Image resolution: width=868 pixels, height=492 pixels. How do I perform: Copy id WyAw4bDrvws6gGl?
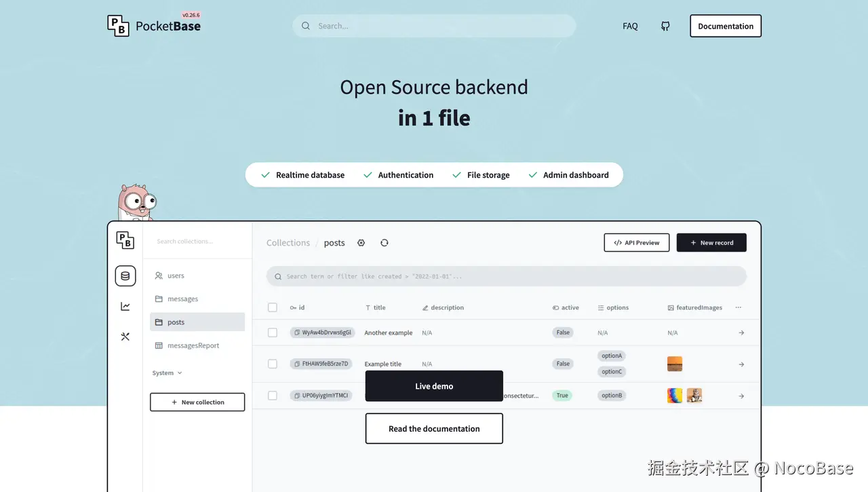click(x=297, y=333)
